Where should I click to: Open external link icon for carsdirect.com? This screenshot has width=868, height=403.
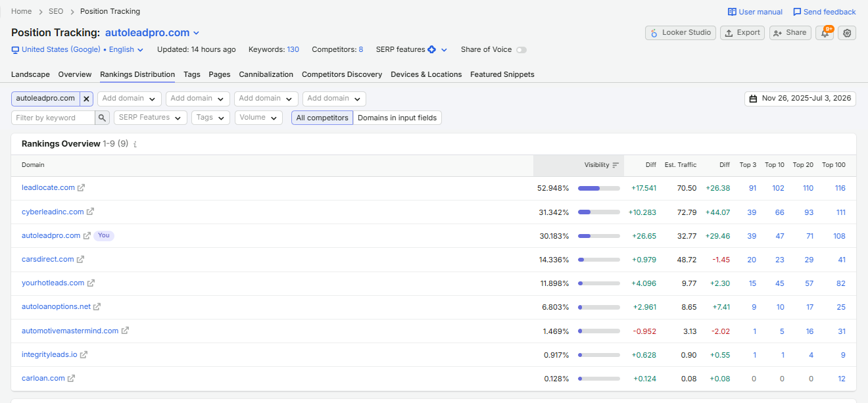(81, 259)
